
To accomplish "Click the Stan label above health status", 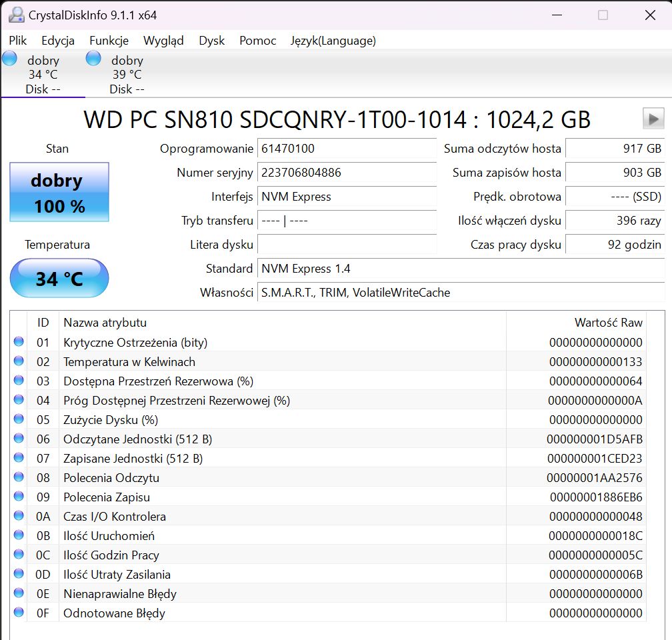I will pyautogui.click(x=57, y=149).
